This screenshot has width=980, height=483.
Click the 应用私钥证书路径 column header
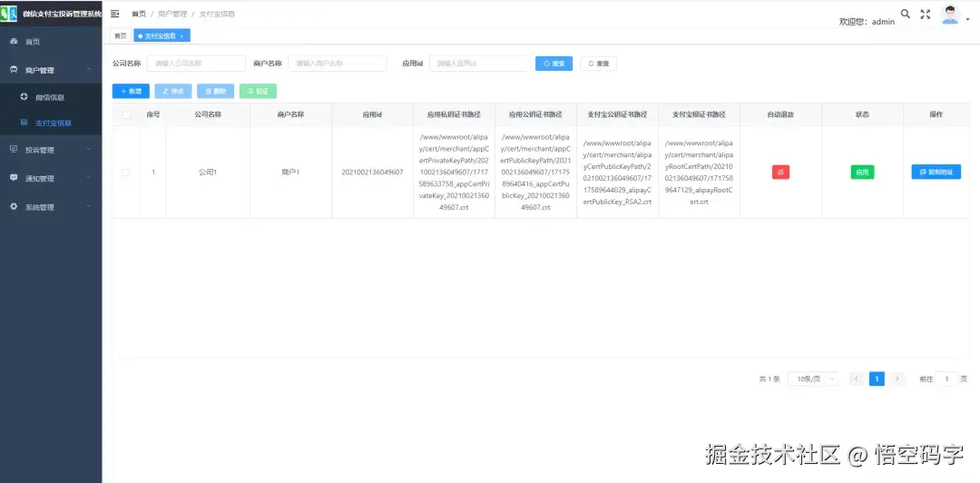(x=454, y=114)
